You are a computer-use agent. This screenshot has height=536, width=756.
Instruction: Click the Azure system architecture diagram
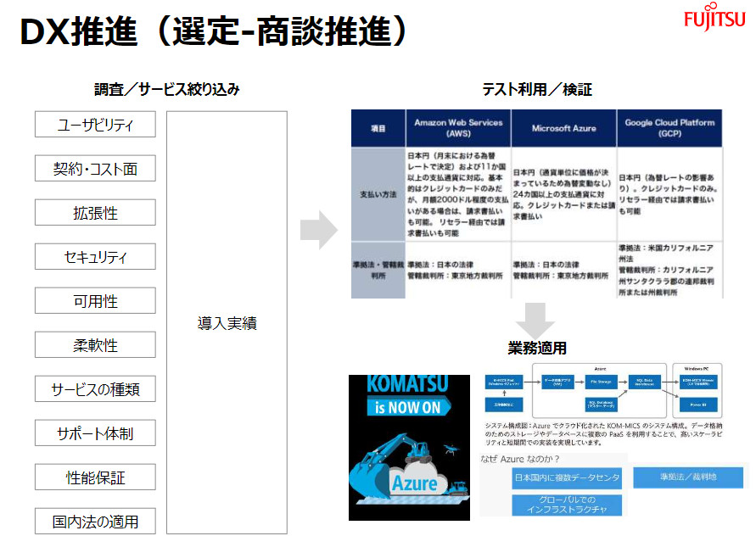click(603, 390)
